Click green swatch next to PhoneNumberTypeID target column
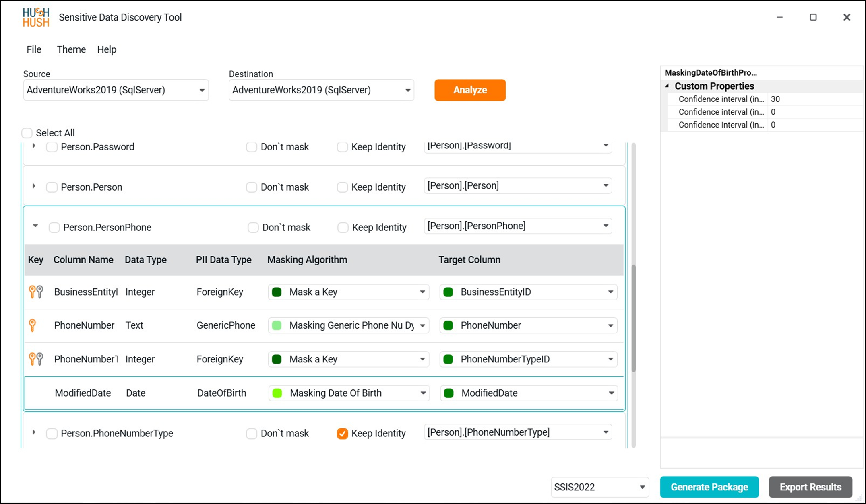Viewport: 866px width, 504px height. [x=448, y=359]
